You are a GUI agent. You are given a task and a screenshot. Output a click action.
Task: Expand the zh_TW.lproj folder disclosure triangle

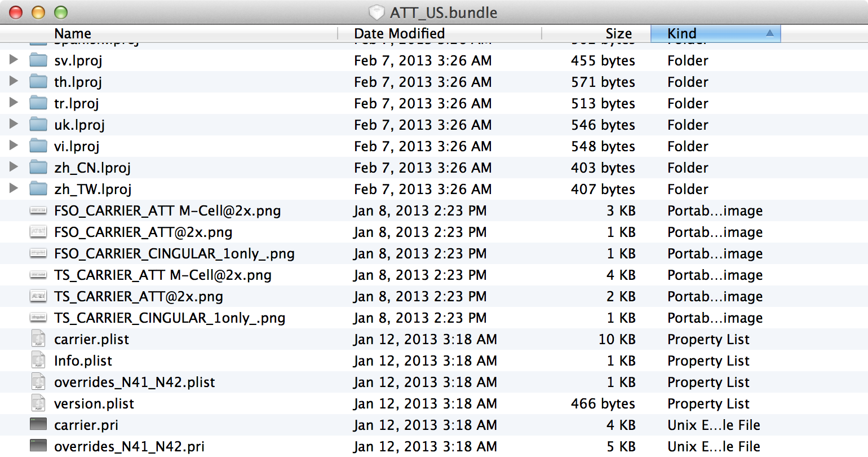point(14,188)
